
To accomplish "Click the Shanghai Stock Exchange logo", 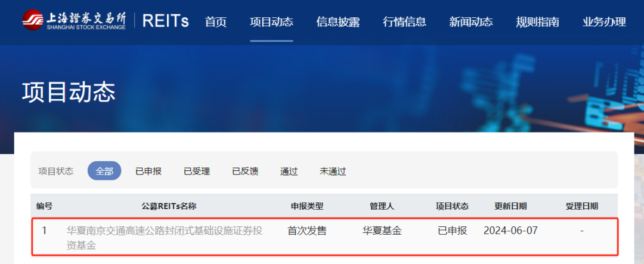I will (75, 20).
